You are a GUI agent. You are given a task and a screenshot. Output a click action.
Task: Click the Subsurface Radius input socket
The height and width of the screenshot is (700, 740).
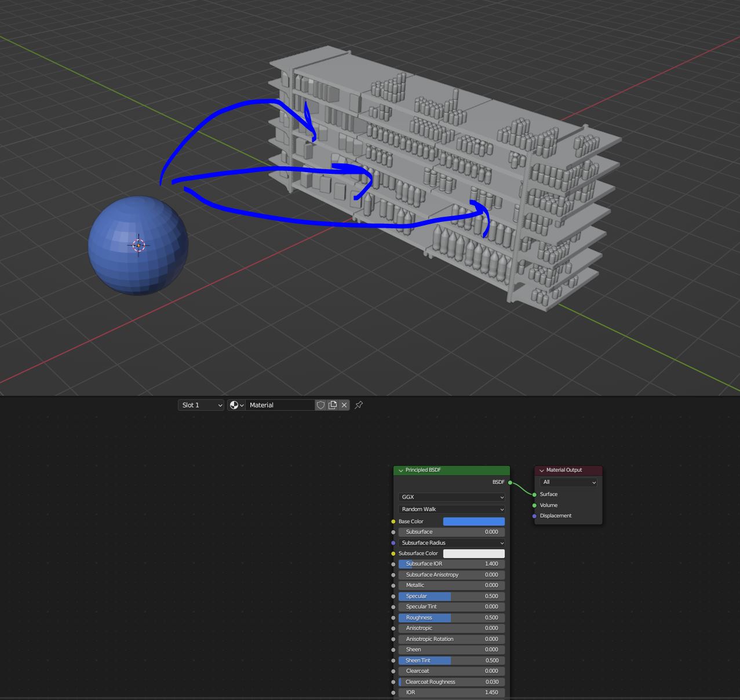click(x=393, y=543)
